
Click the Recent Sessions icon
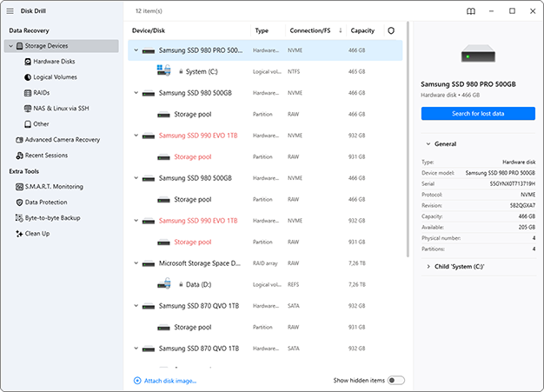click(19, 156)
